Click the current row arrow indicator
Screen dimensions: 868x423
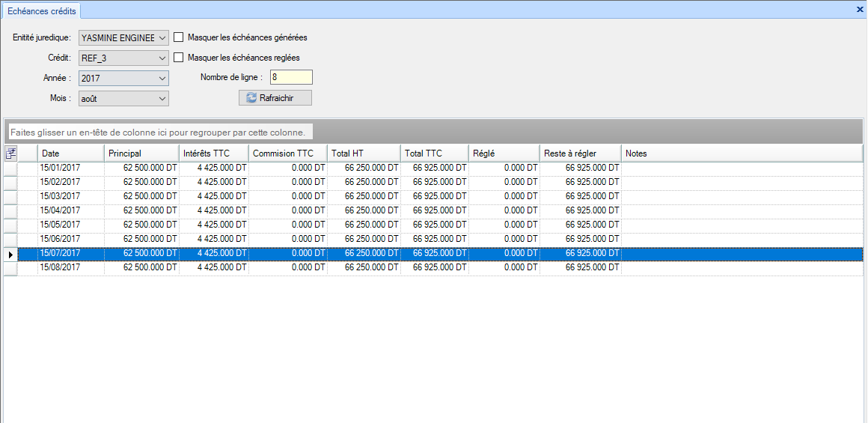click(x=10, y=254)
